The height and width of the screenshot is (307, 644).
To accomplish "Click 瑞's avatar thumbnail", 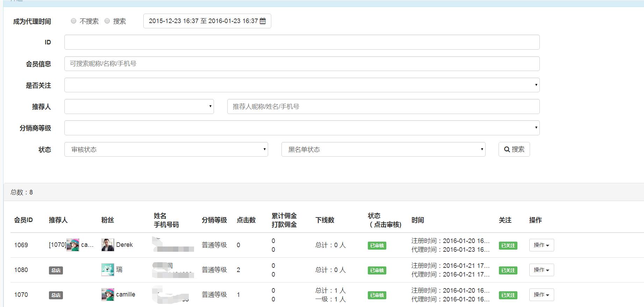I will [108, 270].
